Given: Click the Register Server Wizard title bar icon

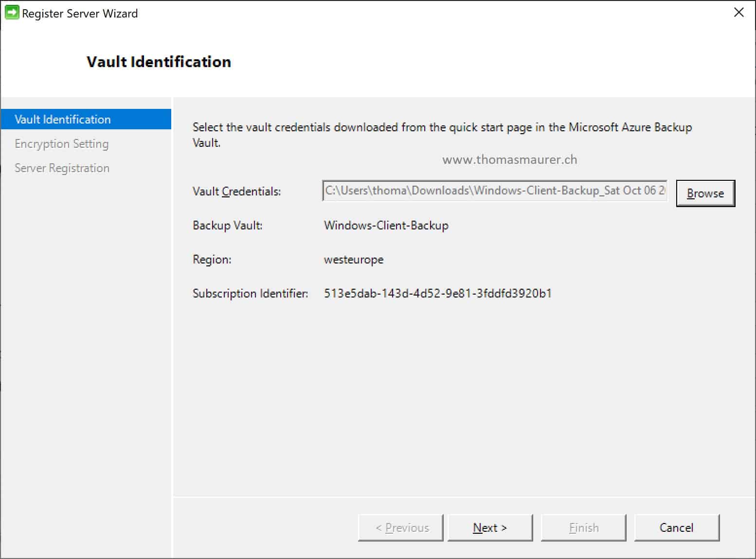Looking at the screenshot, I should [11, 13].
